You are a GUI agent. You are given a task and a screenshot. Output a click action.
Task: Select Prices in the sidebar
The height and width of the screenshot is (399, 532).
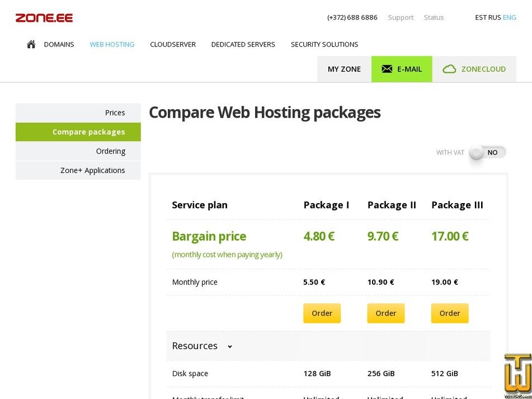pyautogui.click(x=115, y=112)
